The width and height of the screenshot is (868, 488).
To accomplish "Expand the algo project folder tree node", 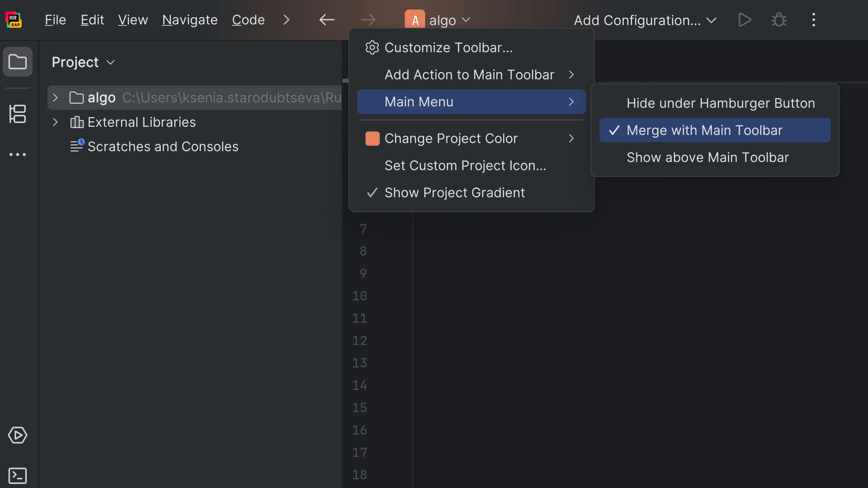I will 56,98.
